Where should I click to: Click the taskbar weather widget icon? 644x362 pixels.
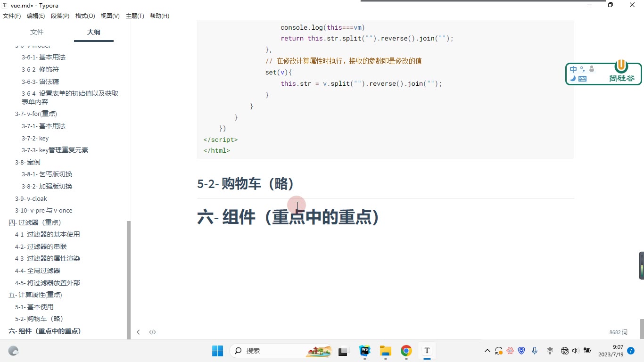[13, 351]
